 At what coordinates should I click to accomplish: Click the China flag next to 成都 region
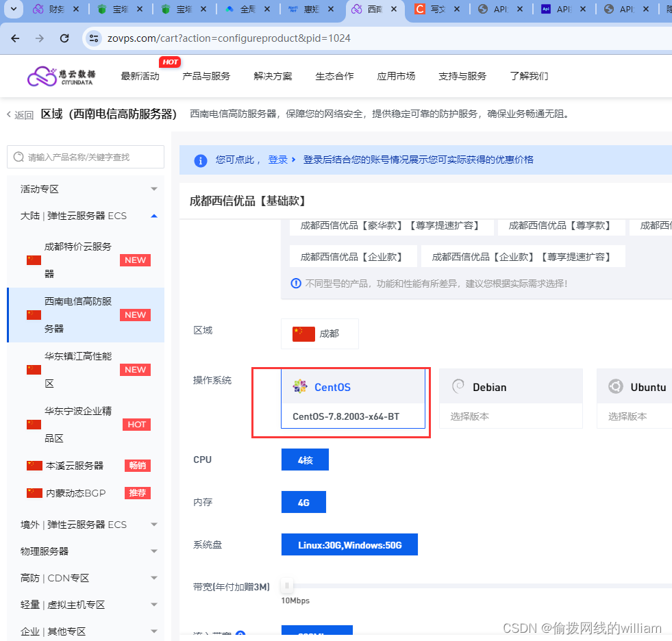pyautogui.click(x=303, y=334)
